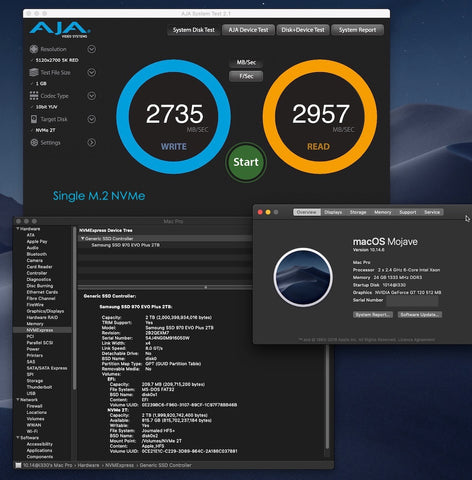Select Hardware RAID in sidebar
Screen dimensions: 472x480
[x=42, y=317]
